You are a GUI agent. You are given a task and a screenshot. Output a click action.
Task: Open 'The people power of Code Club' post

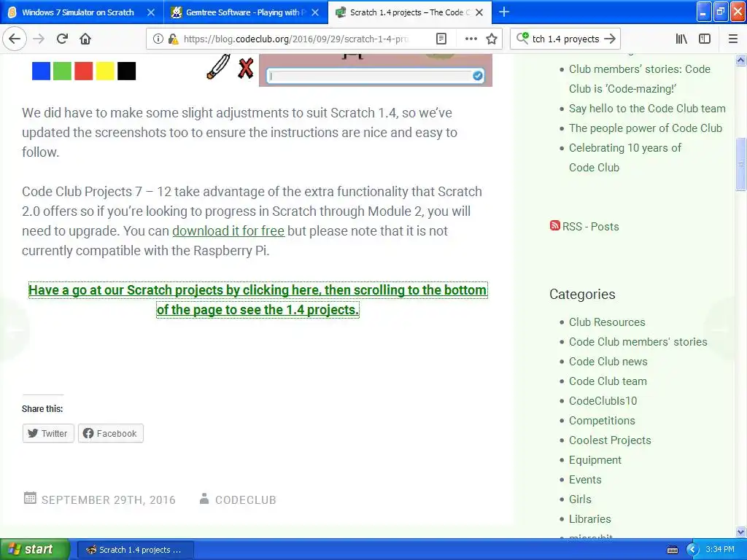(646, 128)
